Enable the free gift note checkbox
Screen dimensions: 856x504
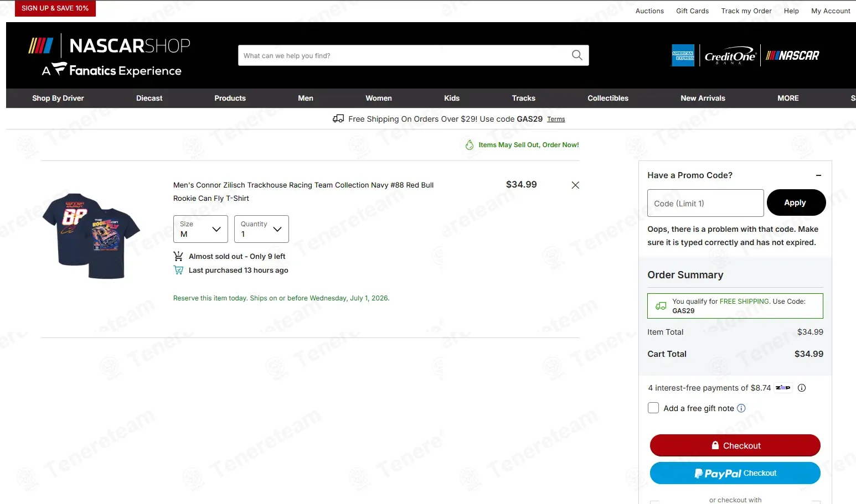click(653, 408)
